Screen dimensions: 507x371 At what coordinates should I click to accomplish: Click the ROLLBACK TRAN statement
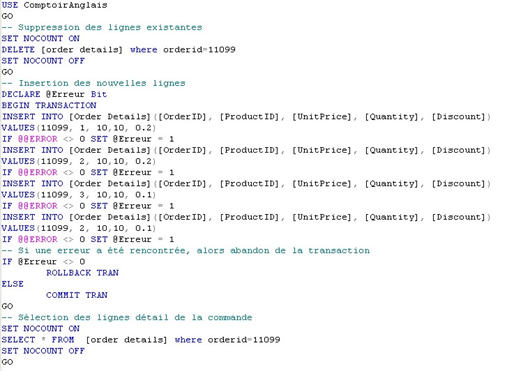82,273
